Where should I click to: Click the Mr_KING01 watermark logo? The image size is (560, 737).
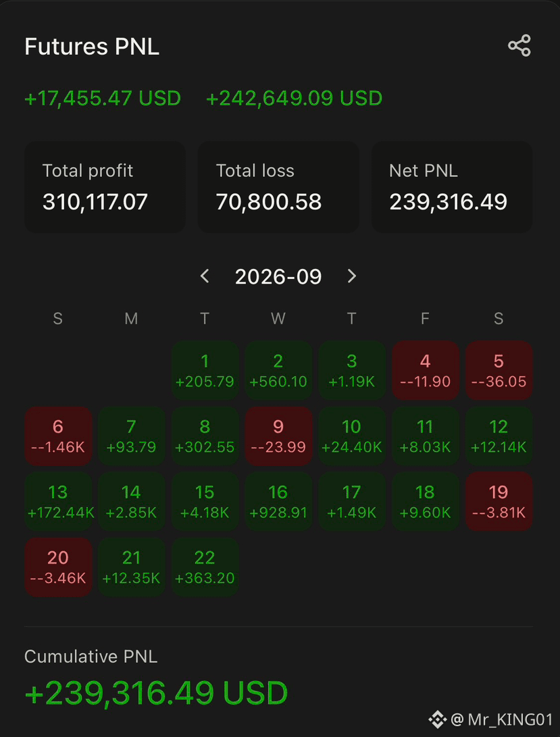[x=437, y=719]
